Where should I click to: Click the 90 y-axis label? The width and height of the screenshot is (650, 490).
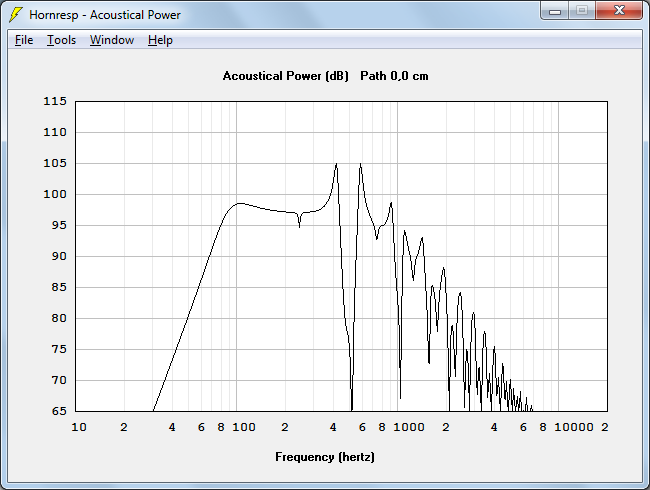click(59, 256)
